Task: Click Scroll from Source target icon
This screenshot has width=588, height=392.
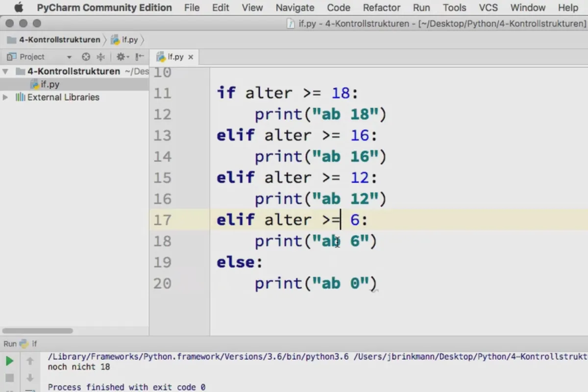Action: click(86, 57)
